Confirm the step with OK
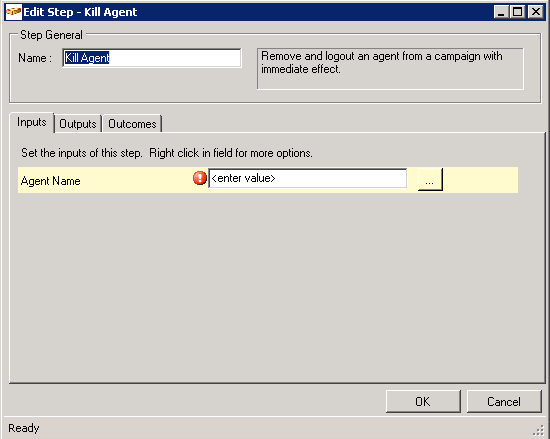The image size is (550, 439). pyautogui.click(x=423, y=401)
